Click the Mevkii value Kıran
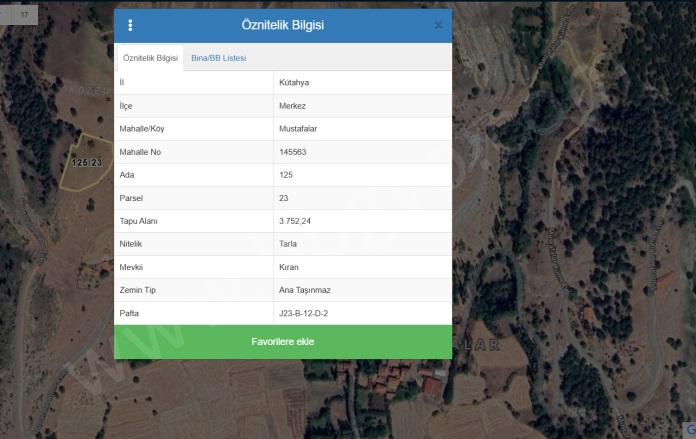Viewport: 696px width, 439px height. click(x=289, y=267)
